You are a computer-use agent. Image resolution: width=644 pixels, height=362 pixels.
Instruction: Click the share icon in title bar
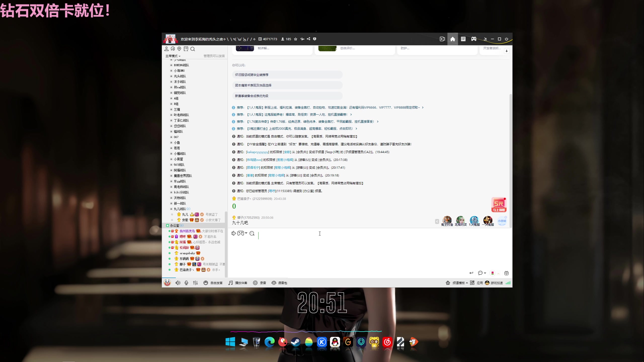click(308, 39)
